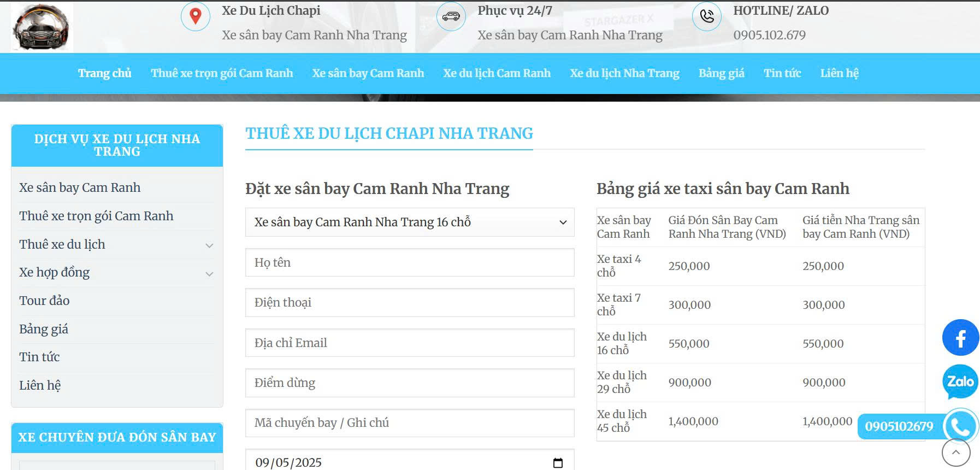The height and width of the screenshot is (470, 980).
Task: Expand the Xe hợp đồng submenu
Action: coord(209,274)
